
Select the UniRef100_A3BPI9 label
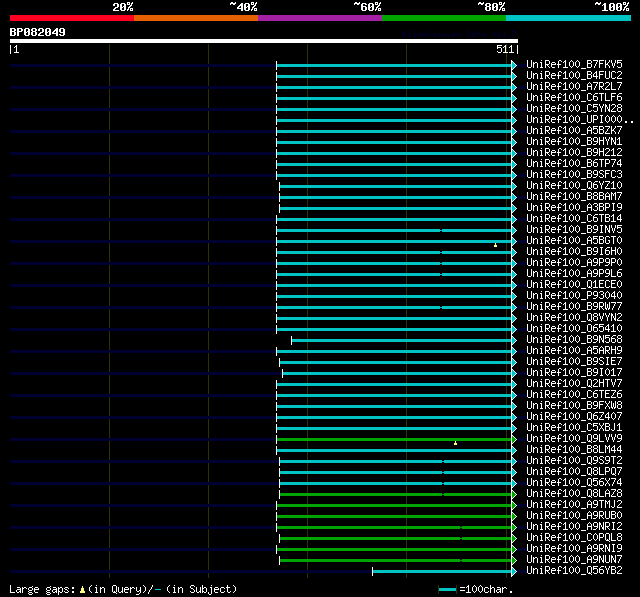pyautogui.click(x=574, y=208)
